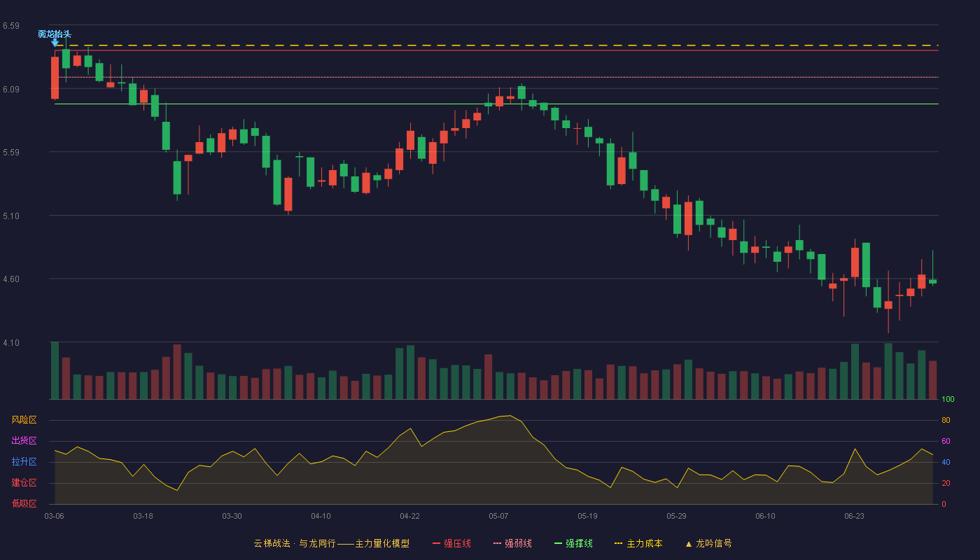Click the 6.59 price axis label
This screenshot has height=560, width=980.
tap(10, 26)
